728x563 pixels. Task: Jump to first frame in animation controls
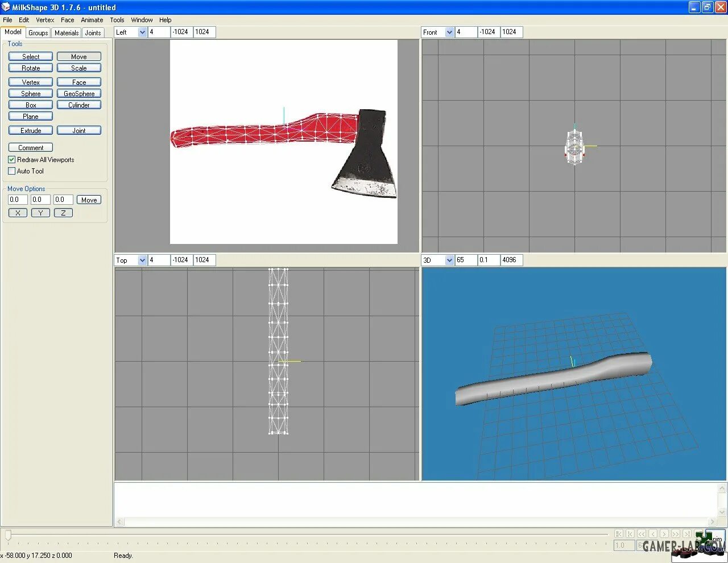pos(619,533)
